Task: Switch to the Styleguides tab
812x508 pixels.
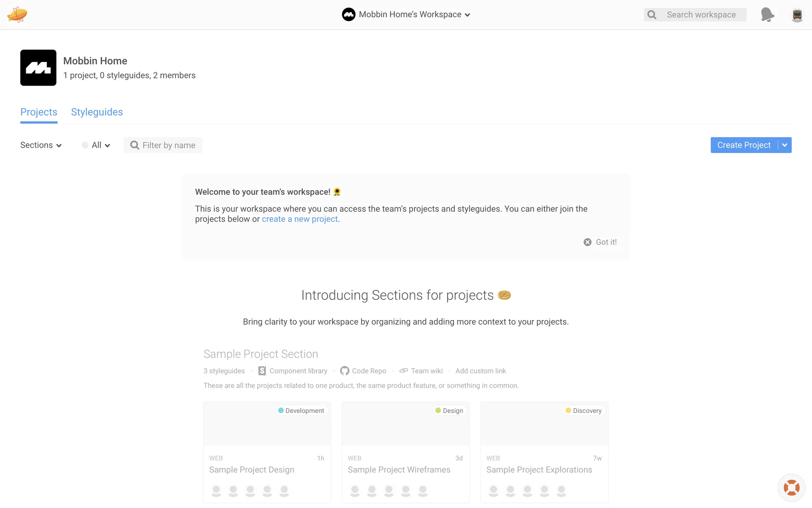Action: pos(97,112)
